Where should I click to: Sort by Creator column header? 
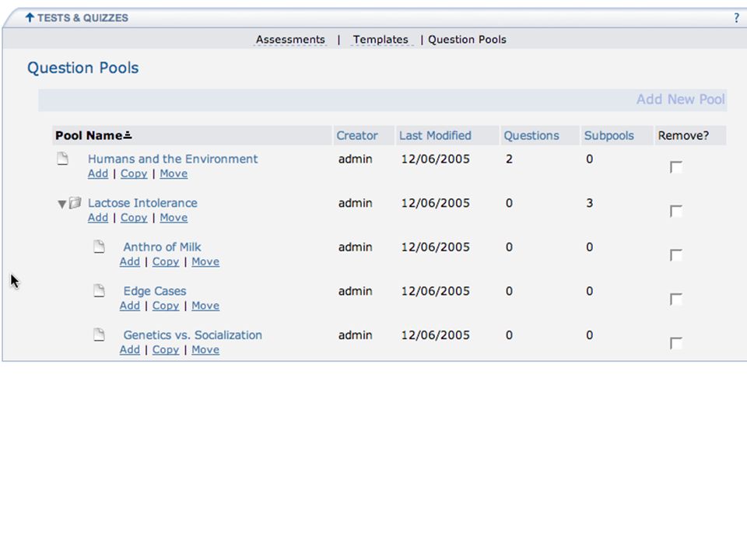[x=357, y=135]
